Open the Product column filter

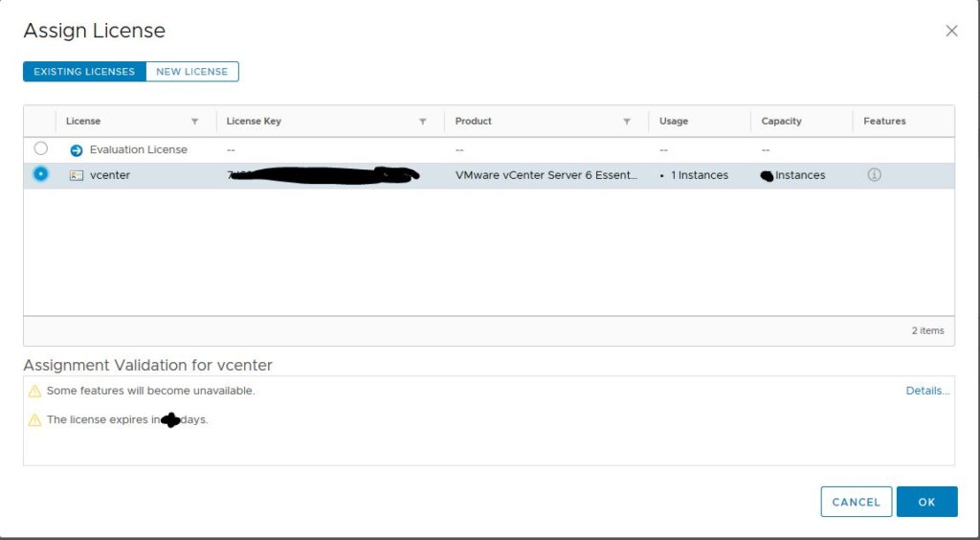pos(627,122)
